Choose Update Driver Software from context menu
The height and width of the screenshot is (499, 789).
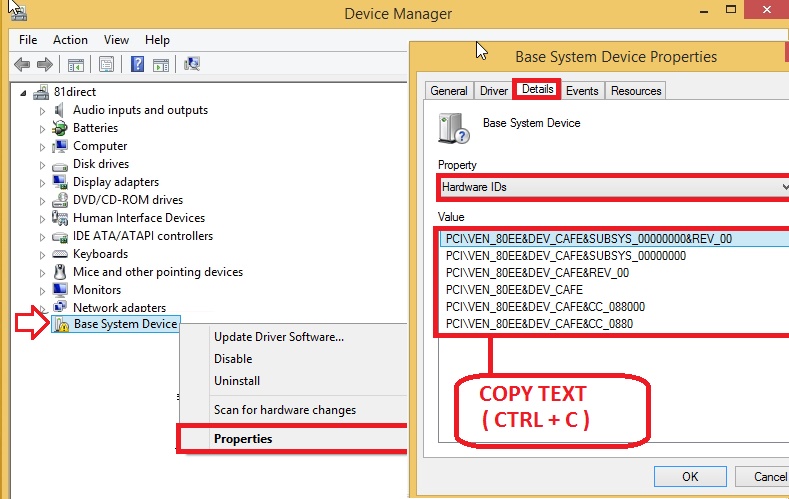[278, 337]
